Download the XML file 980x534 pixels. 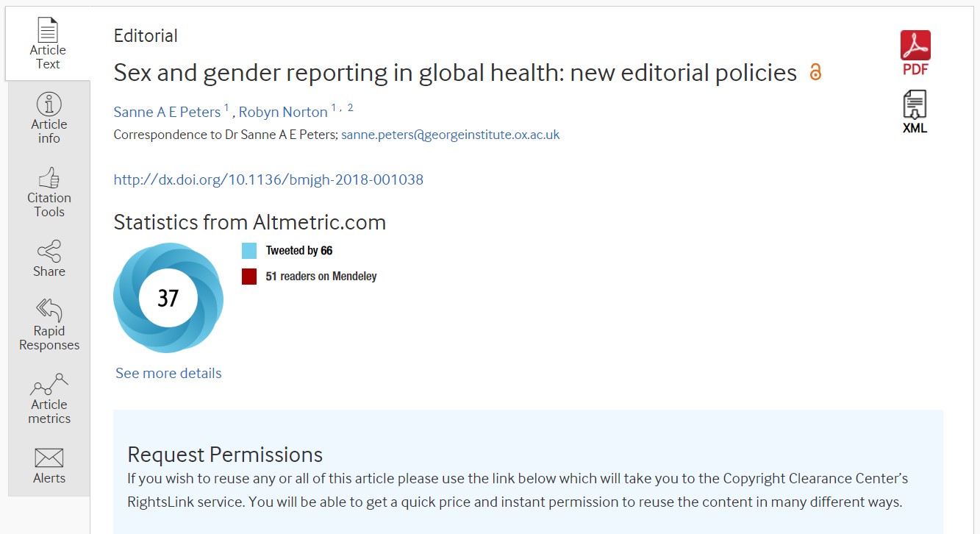[915, 112]
